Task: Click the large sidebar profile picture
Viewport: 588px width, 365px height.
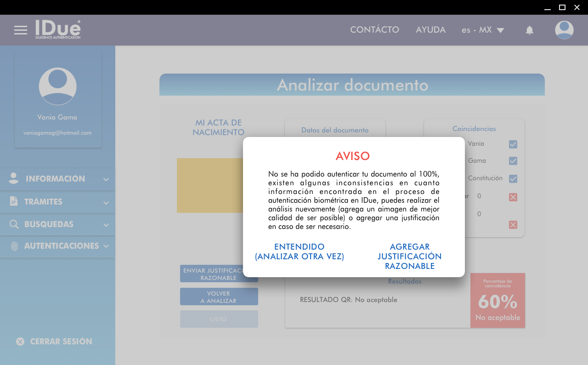Action: pos(58,86)
